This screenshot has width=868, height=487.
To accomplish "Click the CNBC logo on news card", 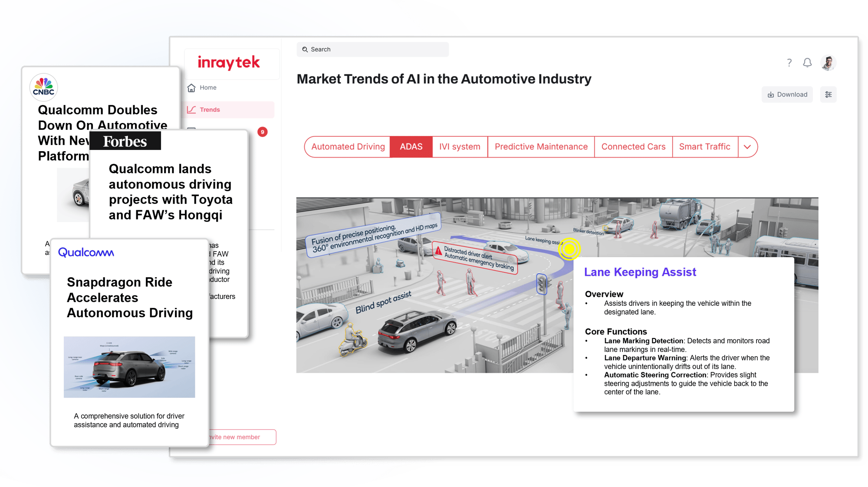I will click(43, 87).
